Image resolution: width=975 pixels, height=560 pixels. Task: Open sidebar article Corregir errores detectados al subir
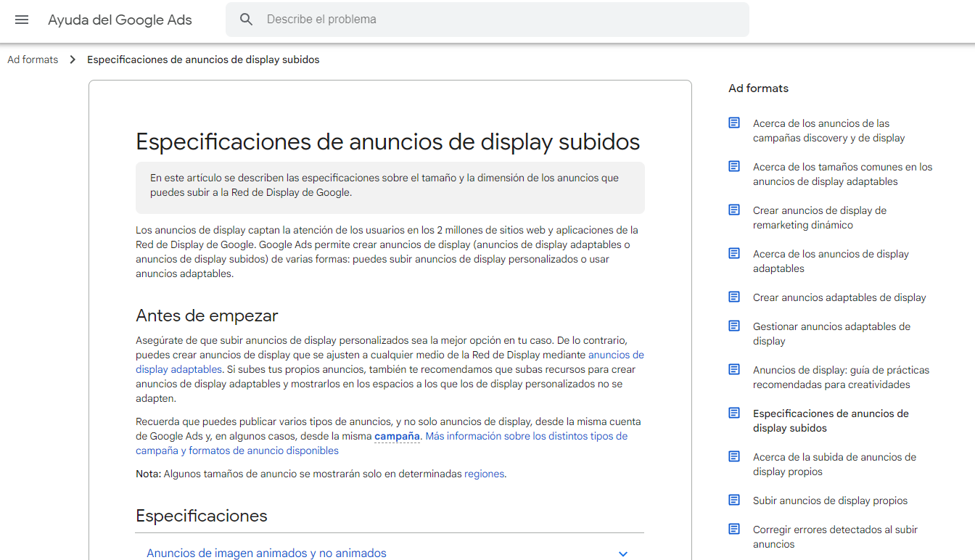(x=835, y=537)
